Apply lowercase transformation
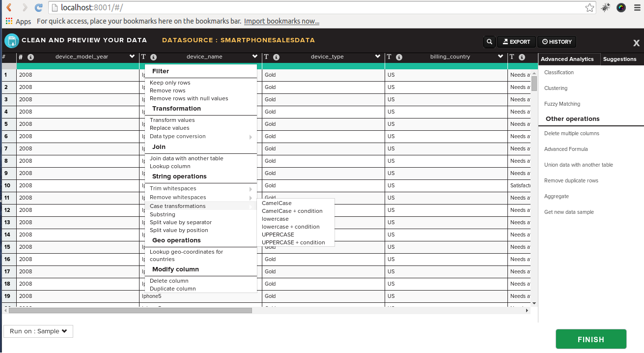This screenshot has height=353, width=644. tap(275, 219)
